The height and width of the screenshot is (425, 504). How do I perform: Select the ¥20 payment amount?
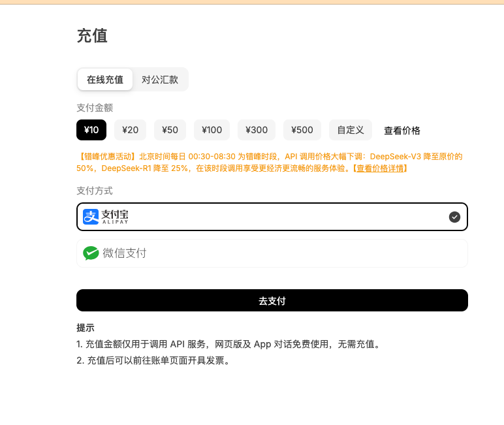(x=130, y=130)
